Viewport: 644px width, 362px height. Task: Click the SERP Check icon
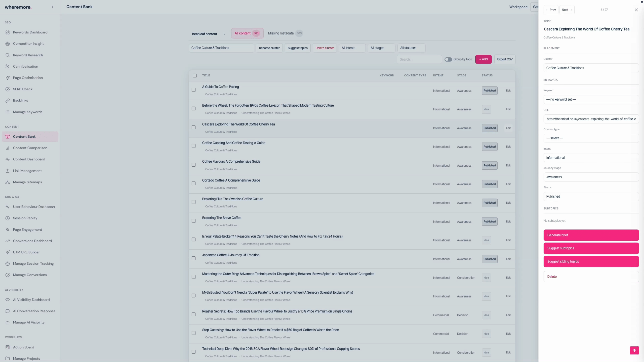coord(8,89)
